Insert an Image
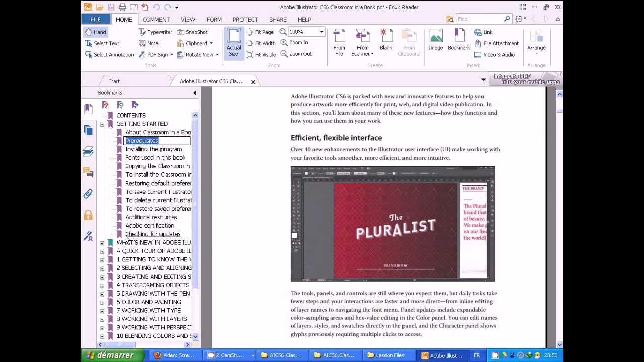 click(x=436, y=40)
